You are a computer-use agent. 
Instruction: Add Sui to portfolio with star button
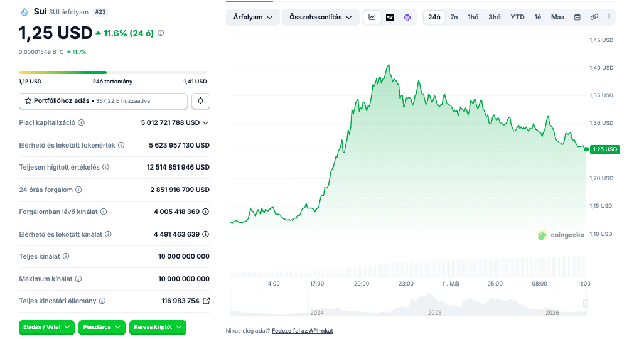click(x=103, y=100)
